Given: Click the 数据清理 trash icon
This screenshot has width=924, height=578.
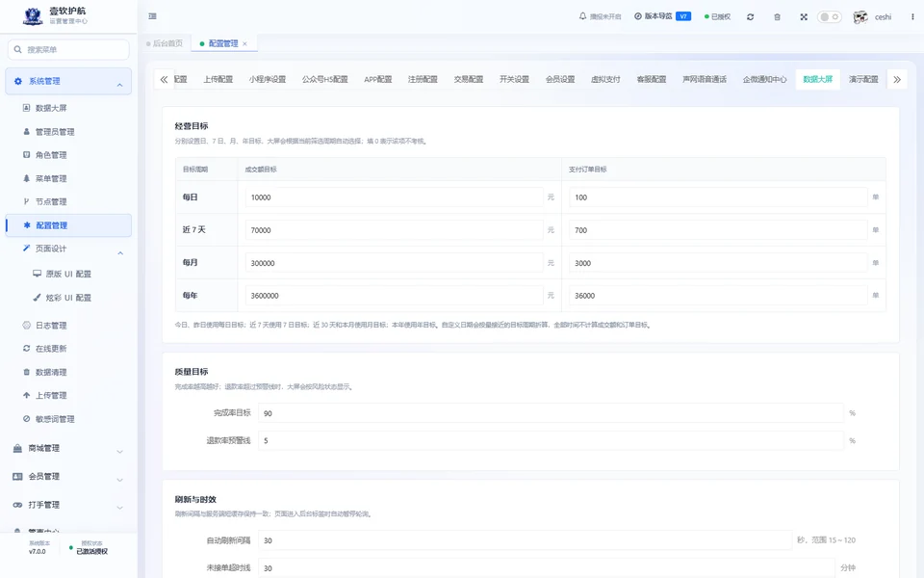Looking at the screenshot, I should 26,372.
